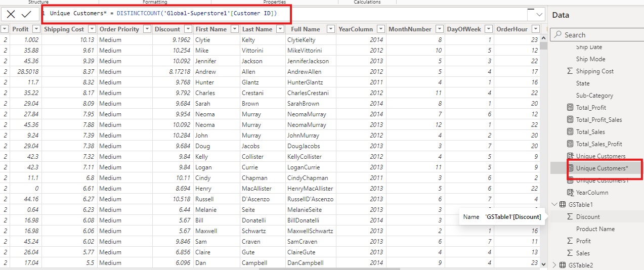Open the Order Priority column filter dropdown
Image resolution: width=644 pixels, height=270 pixels.
pyautogui.click(x=147, y=29)
